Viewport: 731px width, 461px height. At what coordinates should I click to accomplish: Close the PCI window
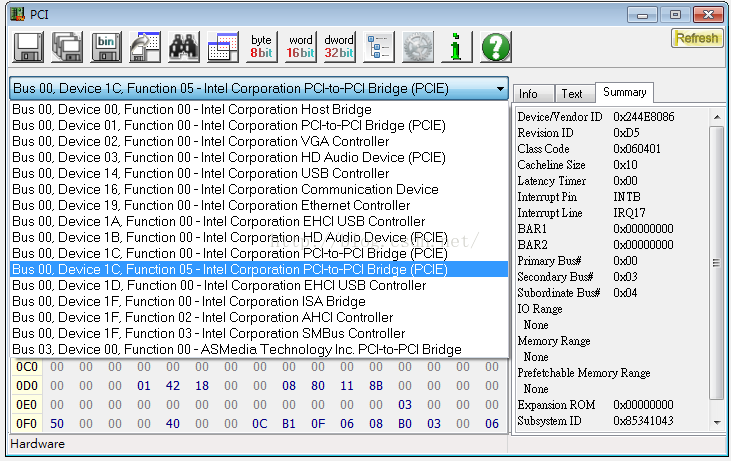click(x=708, y=15)
